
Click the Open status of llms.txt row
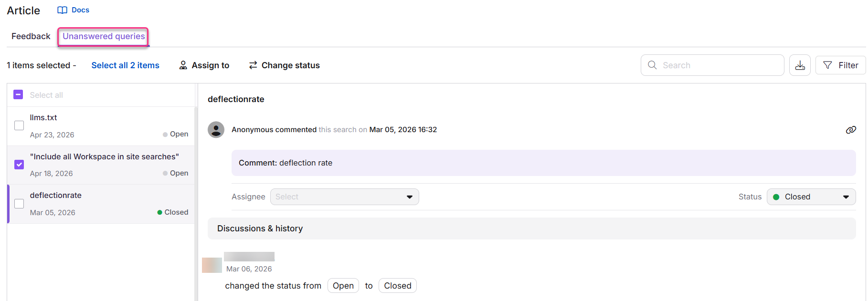tap(176, 134)
